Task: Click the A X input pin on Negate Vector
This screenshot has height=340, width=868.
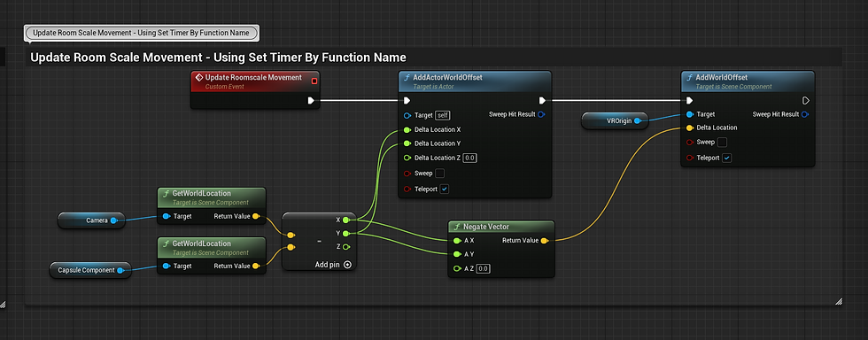Action: click(x=457, y=241)
